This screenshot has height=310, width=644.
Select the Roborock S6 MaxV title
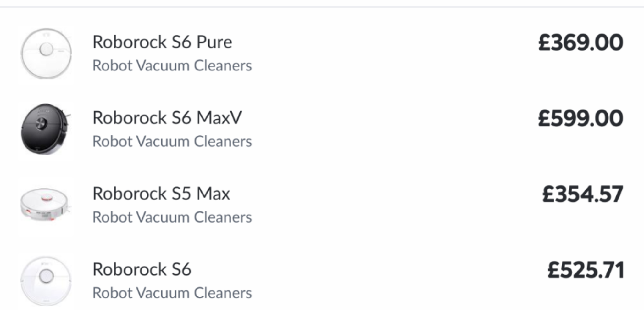pyautogui.click(x=167, y=118)
